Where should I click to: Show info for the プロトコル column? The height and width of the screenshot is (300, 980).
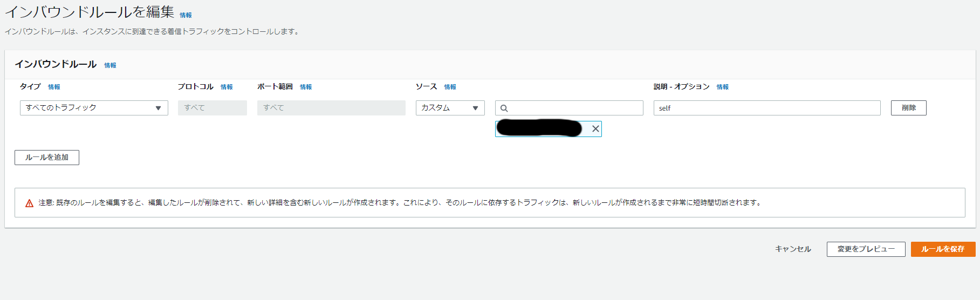(x=227, y=87)
